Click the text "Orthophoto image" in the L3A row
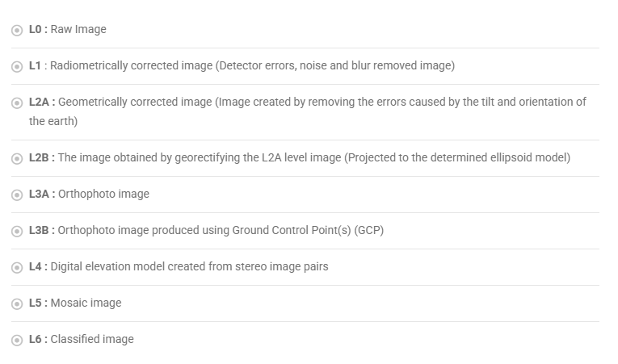This screenshot has height=364, width=618. tap(103, 195)
